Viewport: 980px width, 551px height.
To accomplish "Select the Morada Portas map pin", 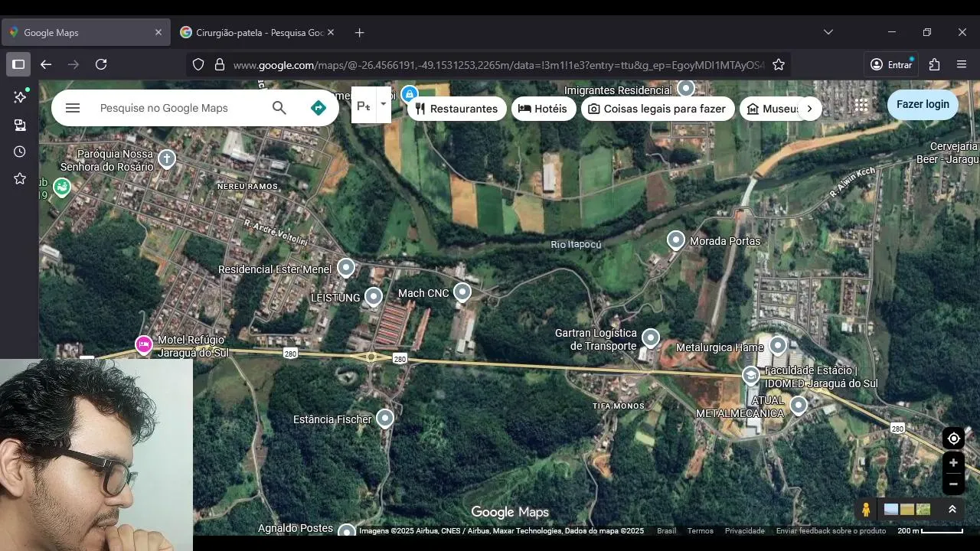I will pyautogui.click(x=675, y=240).
